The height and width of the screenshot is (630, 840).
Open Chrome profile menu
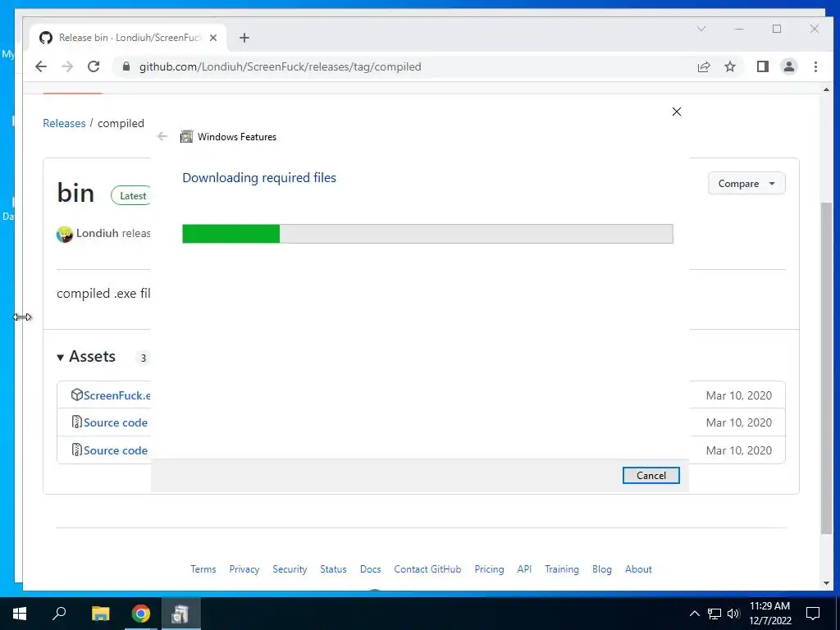click(x=789, y=66)
